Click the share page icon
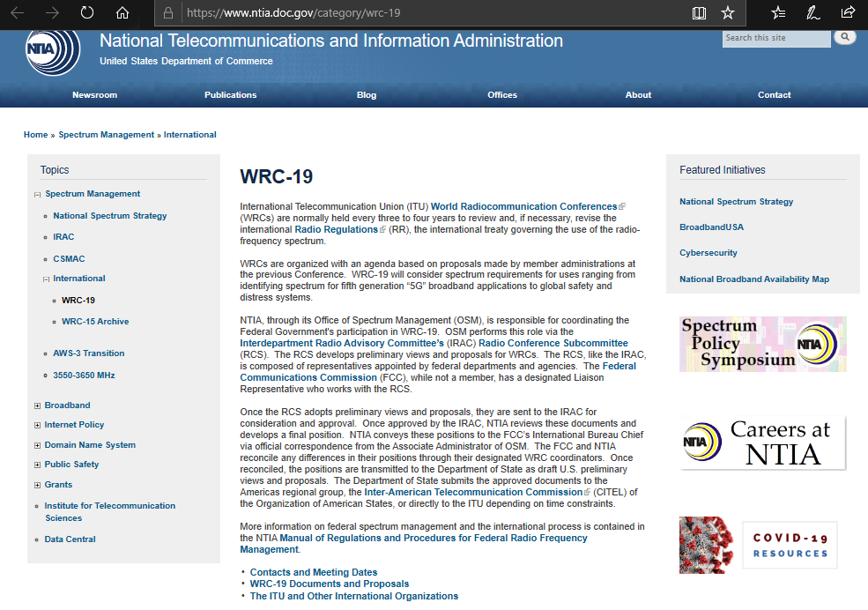Screen dimensions: 868x610 [848, 12]
